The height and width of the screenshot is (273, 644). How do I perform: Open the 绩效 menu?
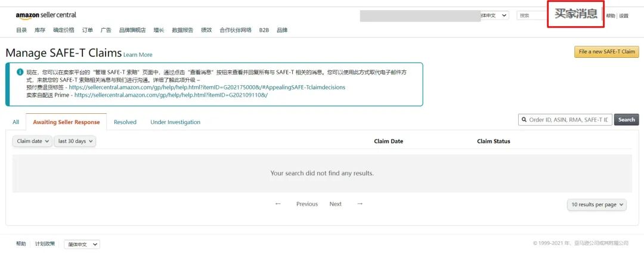pyautogui.click(x=206, y=30)
